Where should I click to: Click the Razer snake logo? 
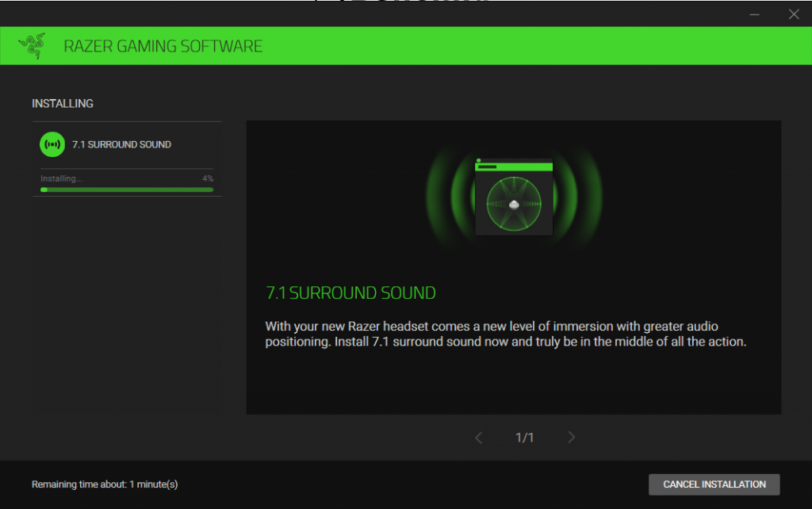pyautogui.click(x=33, y=47)
